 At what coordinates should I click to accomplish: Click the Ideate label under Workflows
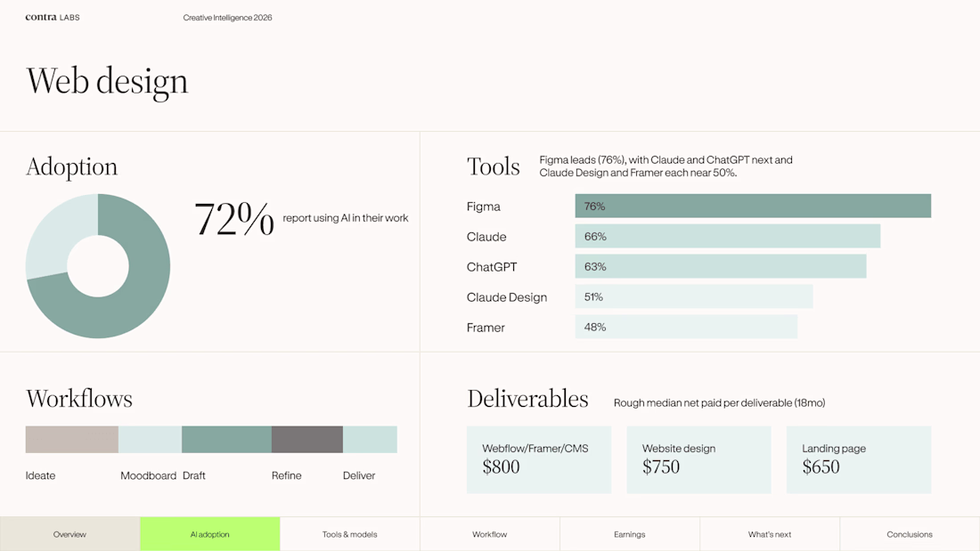[41, 475]
